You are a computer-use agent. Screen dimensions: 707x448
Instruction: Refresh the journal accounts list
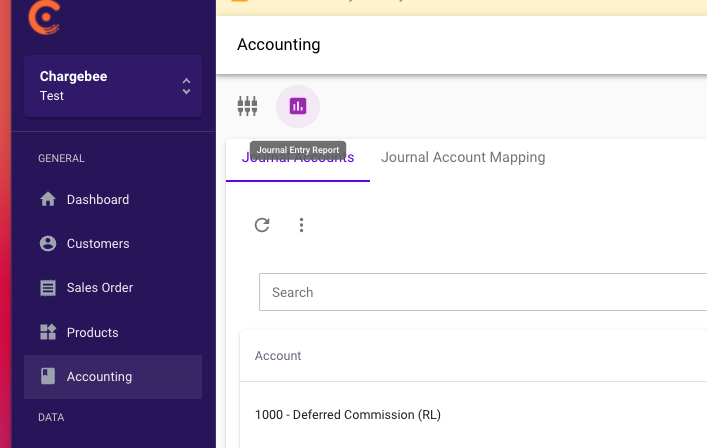tap(262, 225)
